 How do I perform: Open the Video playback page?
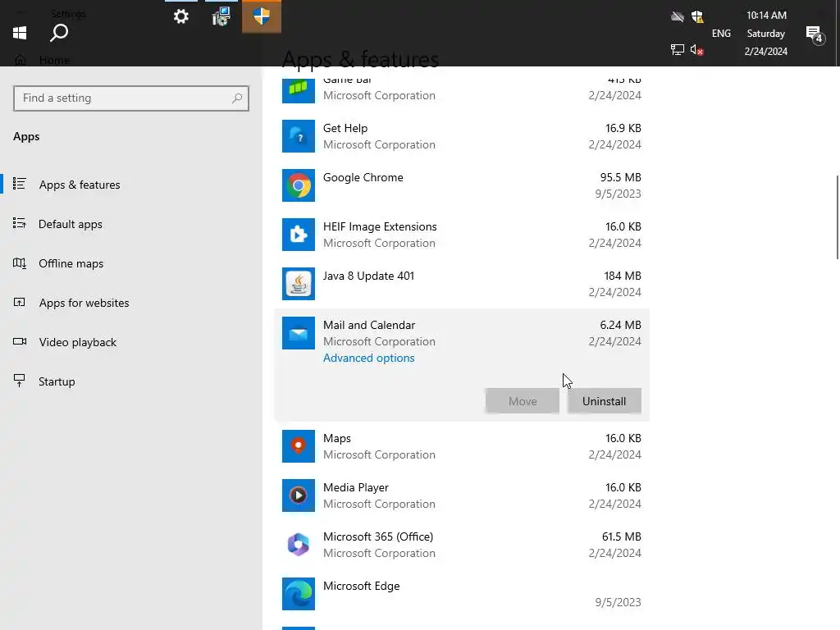coord(77,342)
